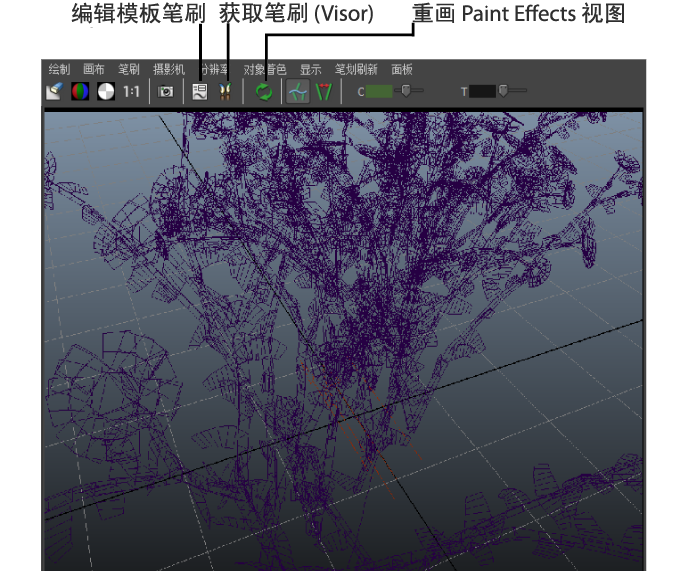
Task: Open the 绘制 menu
Action: 59,70
